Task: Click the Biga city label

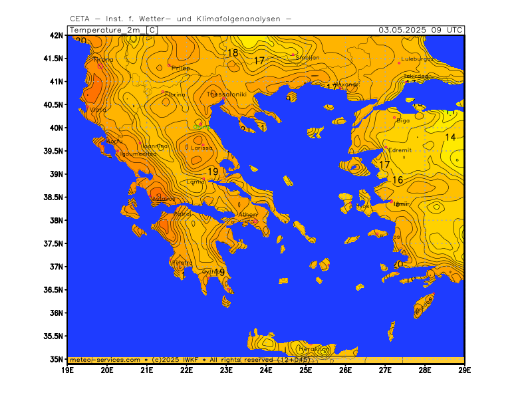Action: 403,120
